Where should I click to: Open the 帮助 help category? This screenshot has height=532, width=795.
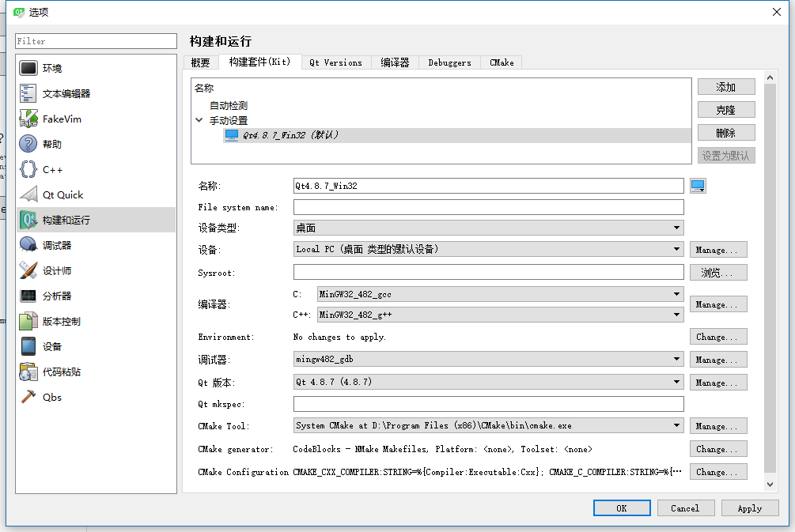tap(96, 144)
